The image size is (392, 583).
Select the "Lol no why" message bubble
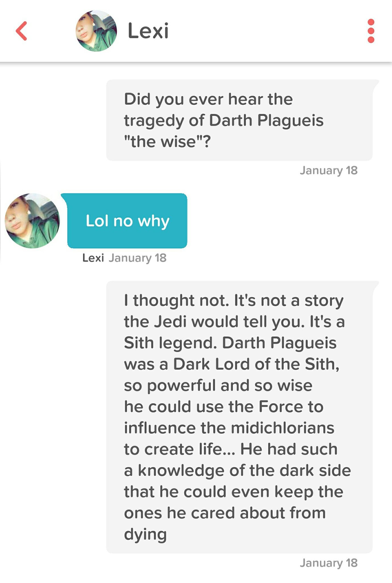[127, 221]
